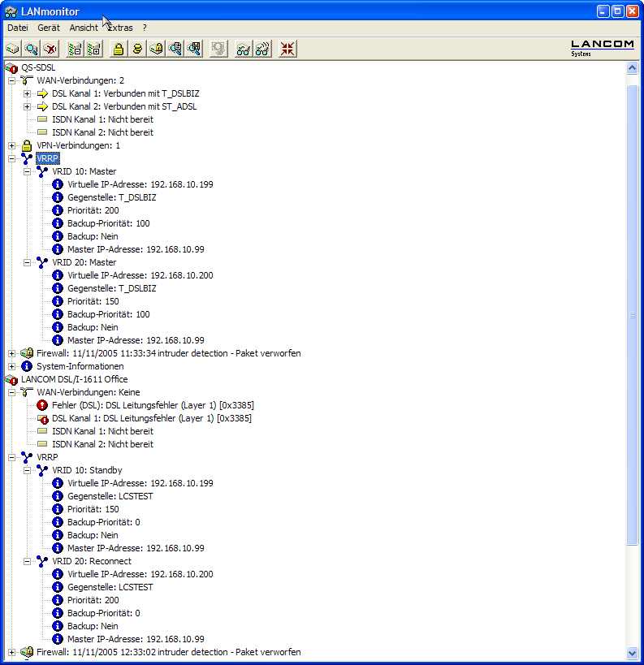
Task: Click the gold coins toolbar icon
Action: (x=138, y=50)
